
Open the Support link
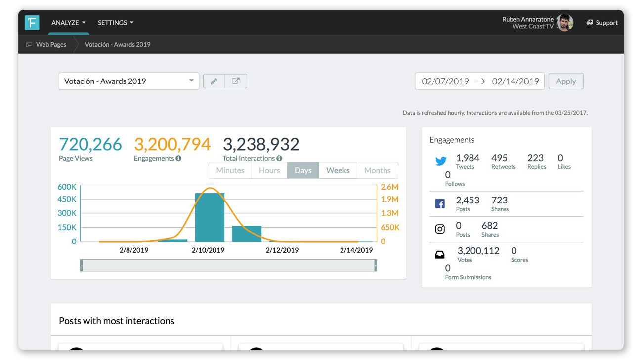pyautogui.click(x=602, y=23)
